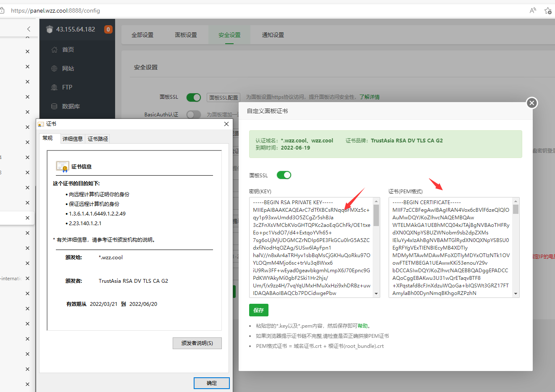
Task: Click the down arrow of the 密钥(KEY) scrollbar
Action: [376, 294]
